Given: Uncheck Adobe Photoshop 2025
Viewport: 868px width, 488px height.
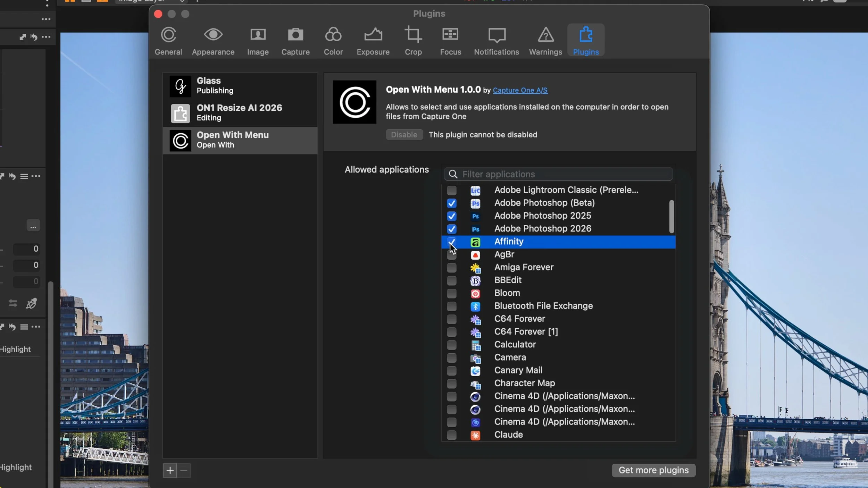Looking at the screenshot, I should (452, 216).
